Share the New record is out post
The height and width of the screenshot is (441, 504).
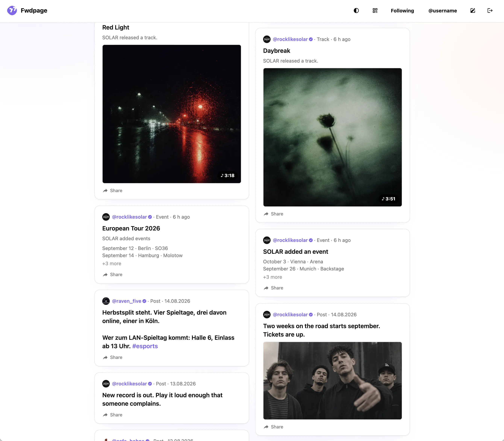point(113,415)
